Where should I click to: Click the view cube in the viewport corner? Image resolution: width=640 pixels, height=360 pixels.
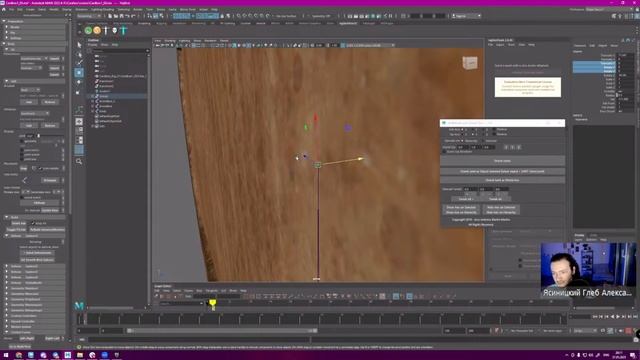point(469,63)
